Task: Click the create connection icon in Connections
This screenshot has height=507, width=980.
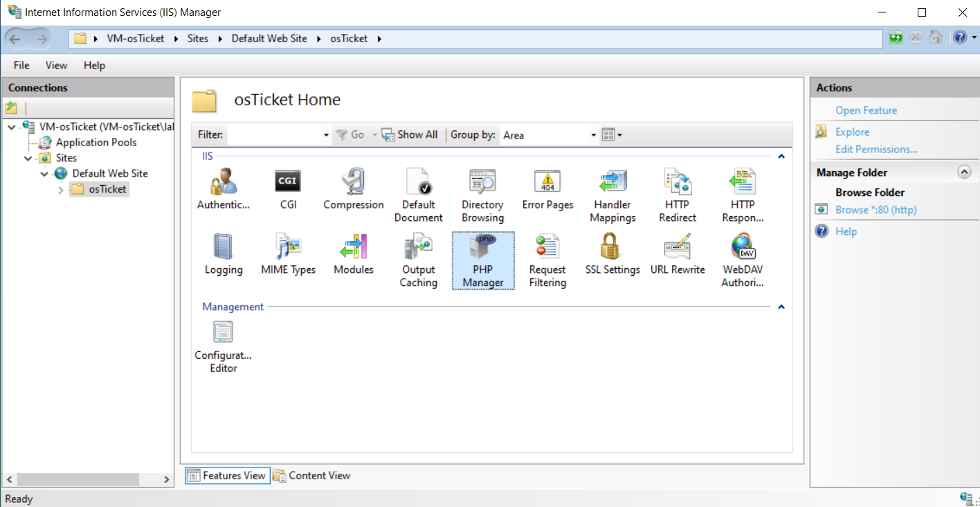Action: 11,108
